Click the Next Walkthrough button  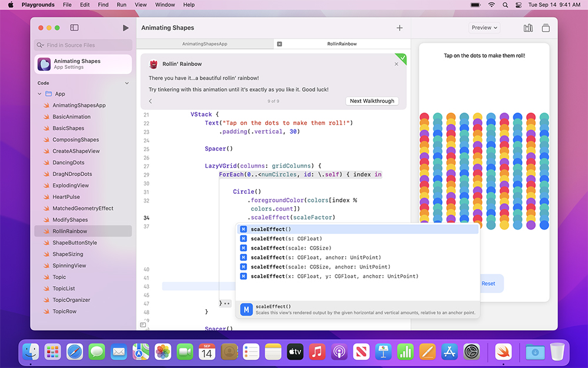(x=372, y=101)
